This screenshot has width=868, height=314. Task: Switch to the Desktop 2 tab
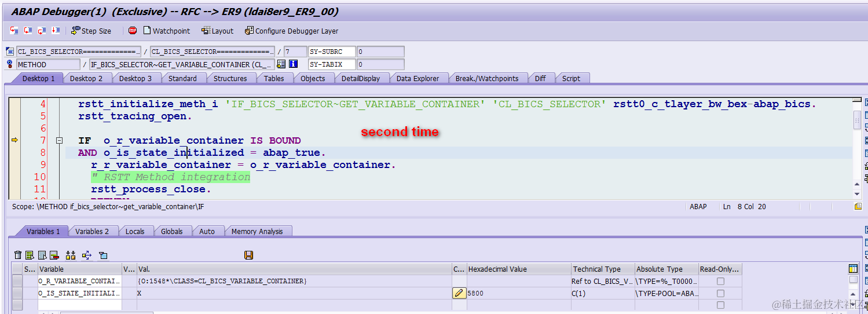point(86,78)
